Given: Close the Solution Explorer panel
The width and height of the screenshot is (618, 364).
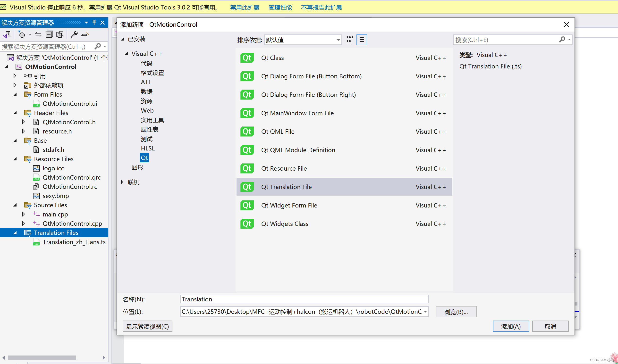Looking at the screenshot, I should (x=102, y=23).
